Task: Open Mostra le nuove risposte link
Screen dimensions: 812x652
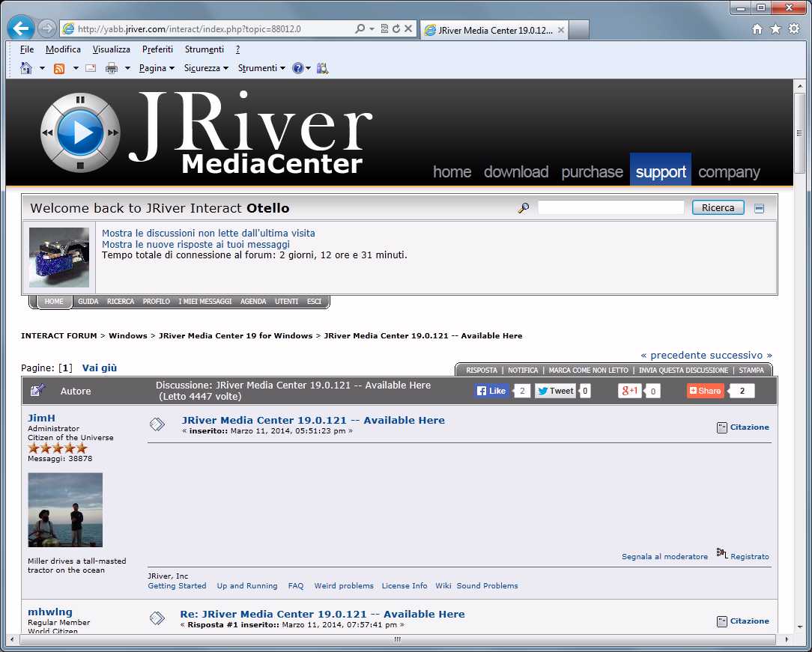Action: (196, 244)
